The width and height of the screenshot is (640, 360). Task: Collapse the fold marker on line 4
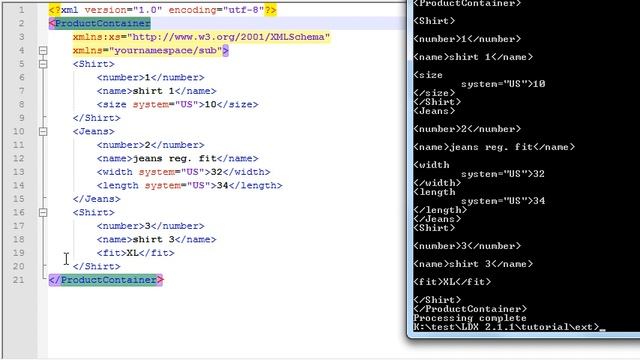[43, 50]
